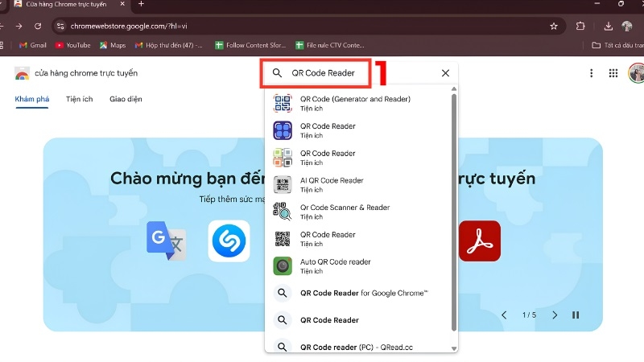The height and width of the screenshot is (362, 644).
Task: Click the browser profile avatar in toolbar
Action: [x=627, y=27]
